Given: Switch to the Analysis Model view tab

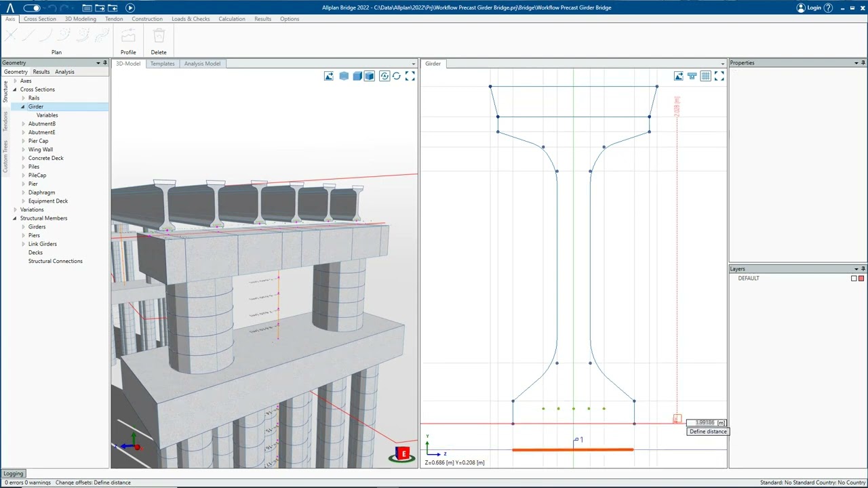Looking at the screenshot, I should click(x=202, y=64).
